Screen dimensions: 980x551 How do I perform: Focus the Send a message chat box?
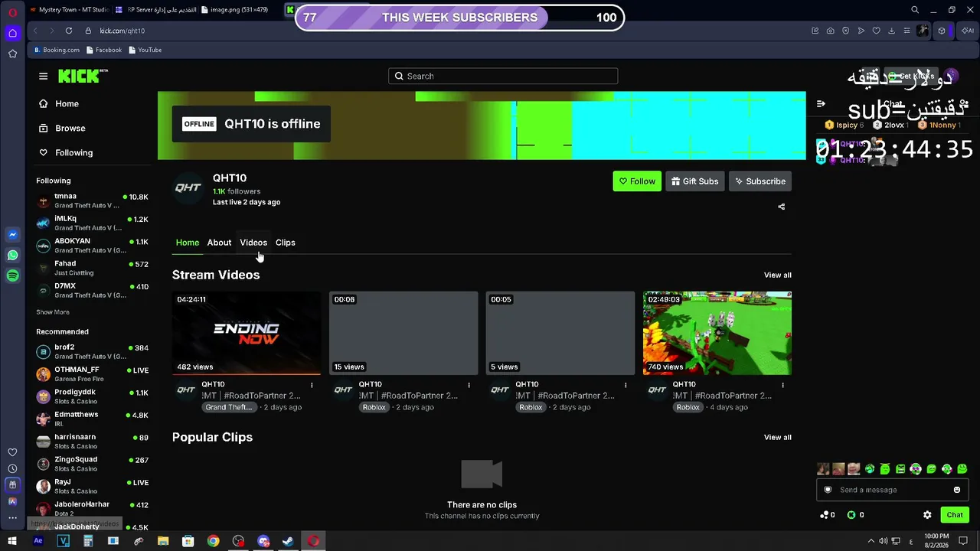click(x=893, y=490)
